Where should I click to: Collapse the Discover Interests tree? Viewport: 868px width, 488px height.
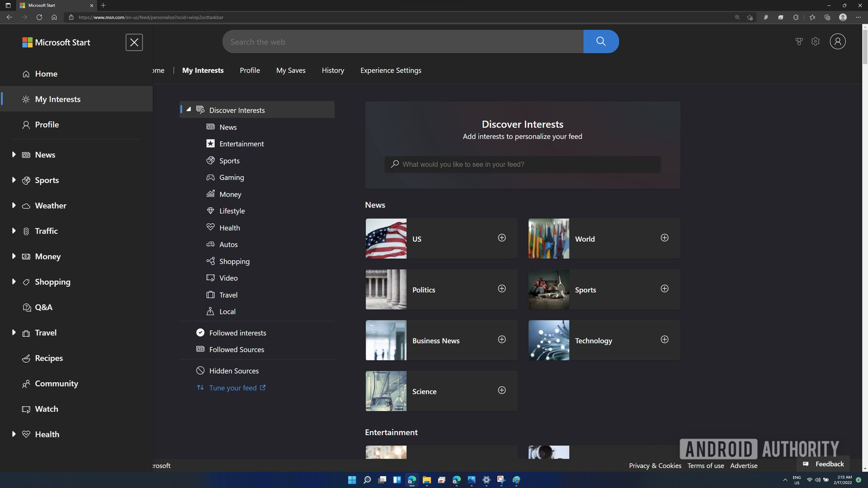tap(189, 109)
